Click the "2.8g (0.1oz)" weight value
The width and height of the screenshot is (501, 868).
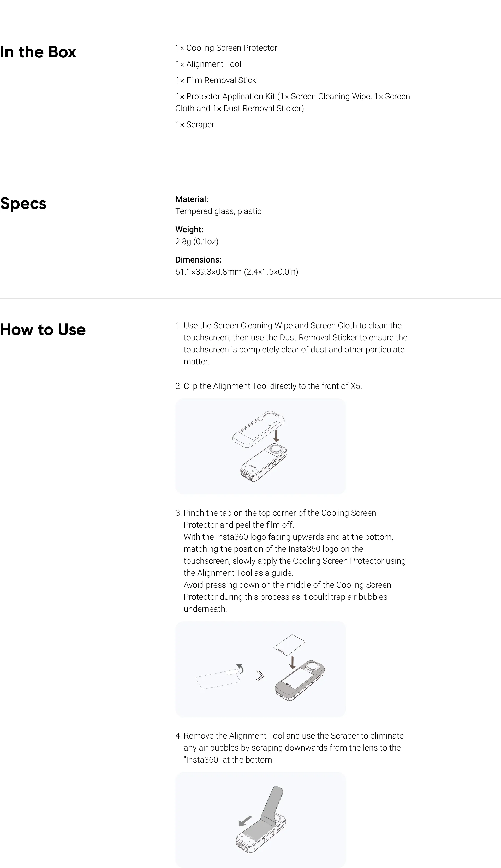(197, 241)
